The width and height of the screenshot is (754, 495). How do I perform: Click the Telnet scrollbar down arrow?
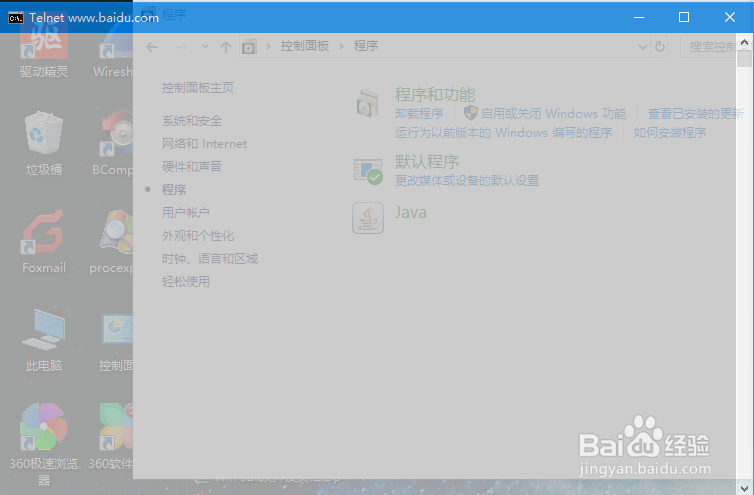(744, 488)
